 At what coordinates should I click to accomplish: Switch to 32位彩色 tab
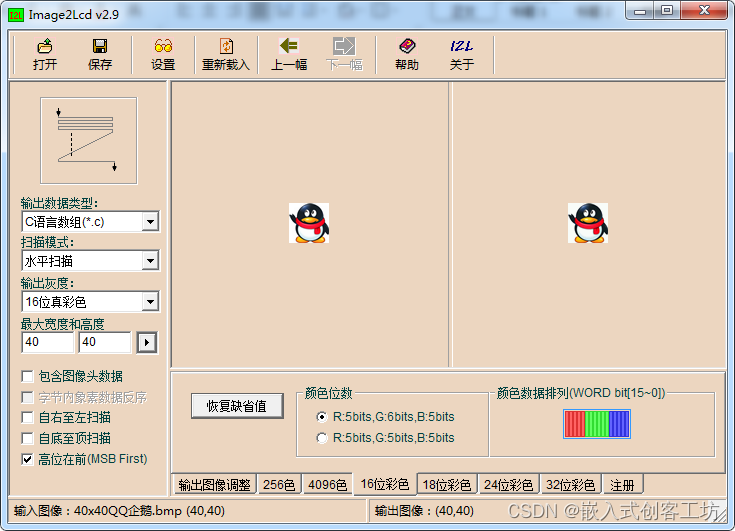pos(570,485)
